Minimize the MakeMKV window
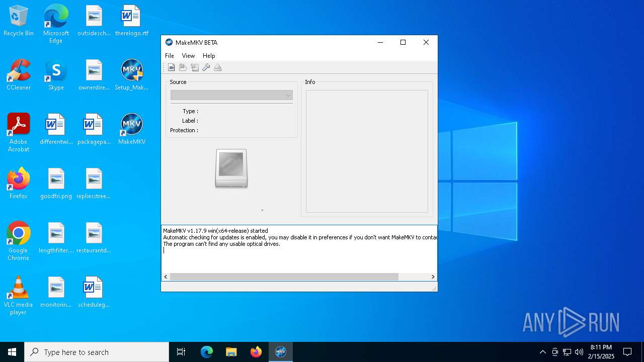This screenshot has height=362, width=644. coord(380,42)
